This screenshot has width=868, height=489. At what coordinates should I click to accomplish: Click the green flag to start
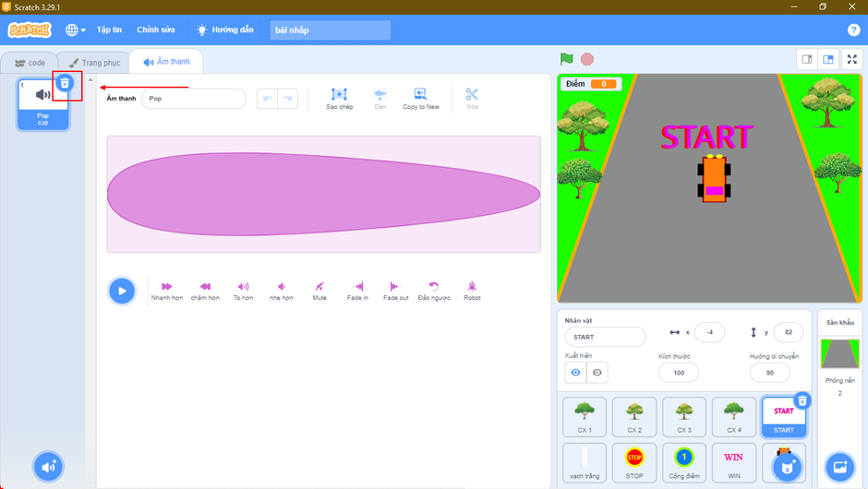point(566,59)
